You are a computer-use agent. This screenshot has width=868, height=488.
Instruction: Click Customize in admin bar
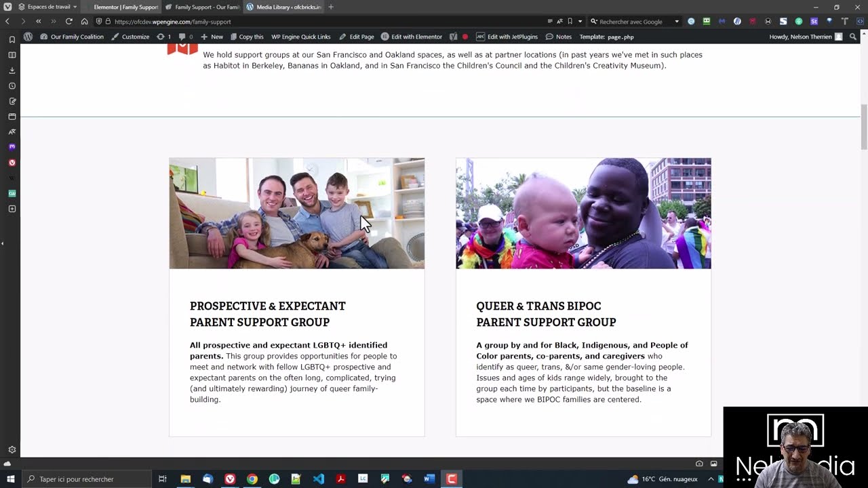130,37
